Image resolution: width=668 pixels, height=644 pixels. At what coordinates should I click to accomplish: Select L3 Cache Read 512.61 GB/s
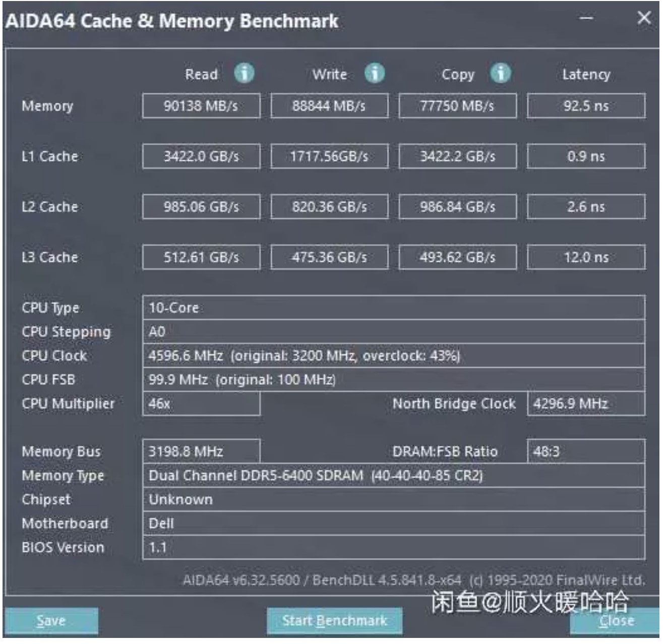point(201,257)
